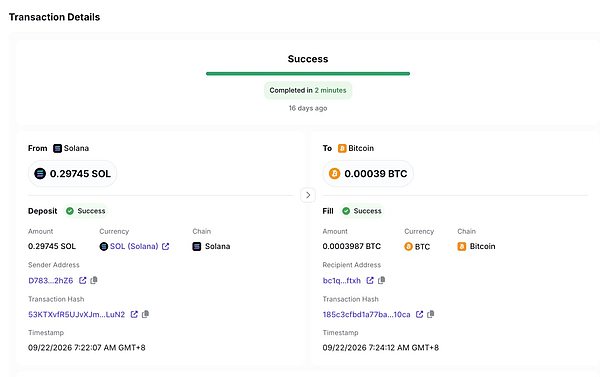
Task: Click the deposit amount '0.29745 SOL' value
Action: tap(52, 246)
